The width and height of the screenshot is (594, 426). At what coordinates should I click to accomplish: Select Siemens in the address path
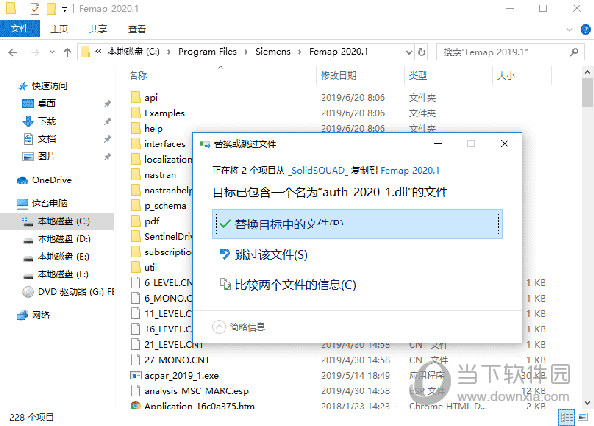[273, 52]
